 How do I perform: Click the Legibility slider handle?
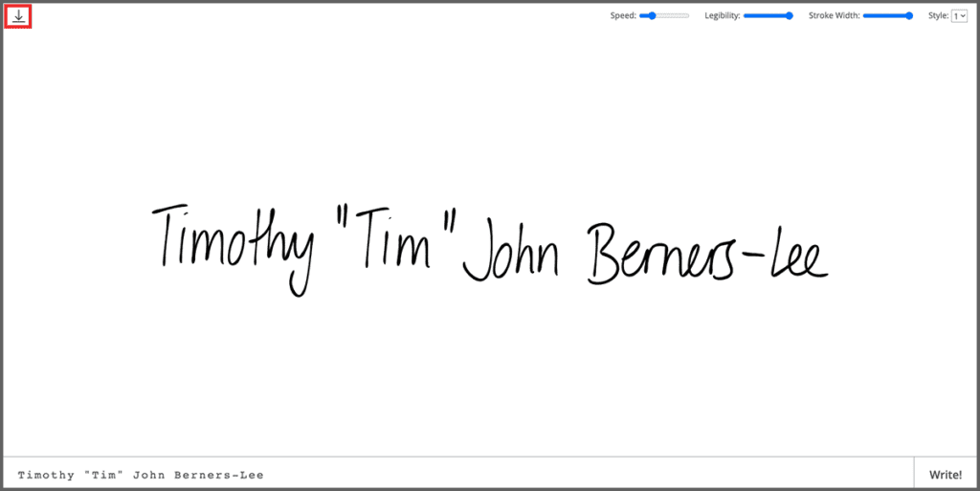tap(789, 16)
